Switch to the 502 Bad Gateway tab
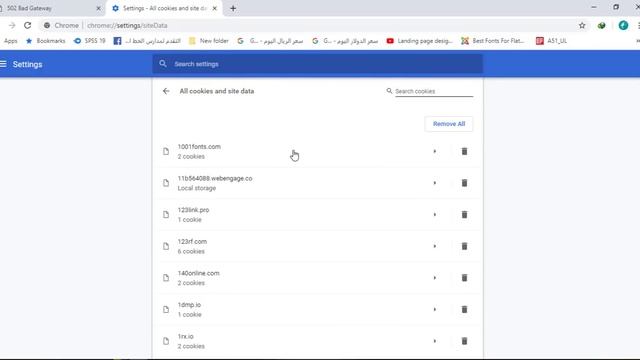640x360 pixels. pos(49,8)
